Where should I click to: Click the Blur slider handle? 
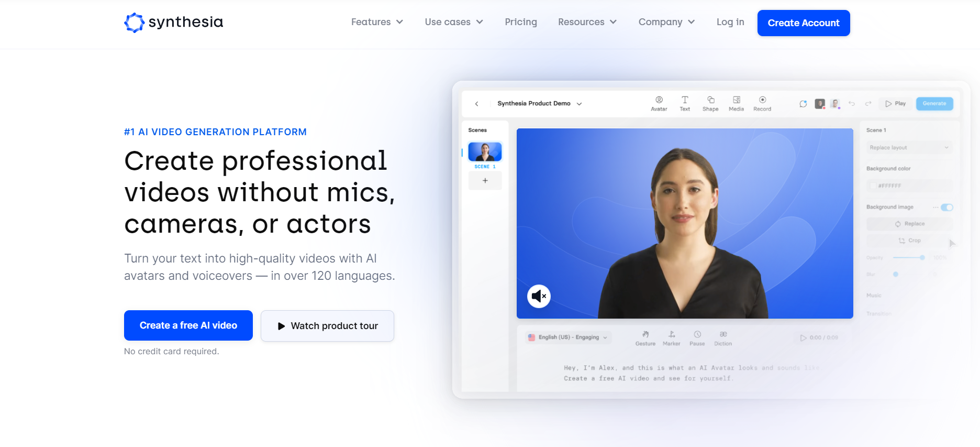[896, 274]
